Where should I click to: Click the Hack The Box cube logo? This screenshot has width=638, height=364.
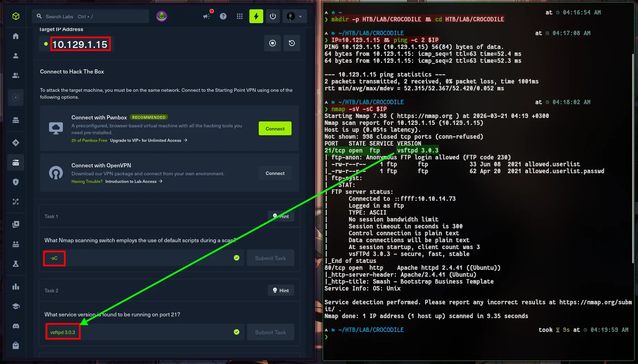pos(16,16)
